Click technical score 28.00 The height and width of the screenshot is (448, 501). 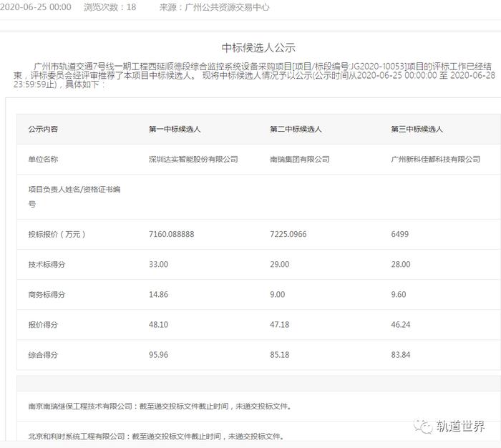401,264
